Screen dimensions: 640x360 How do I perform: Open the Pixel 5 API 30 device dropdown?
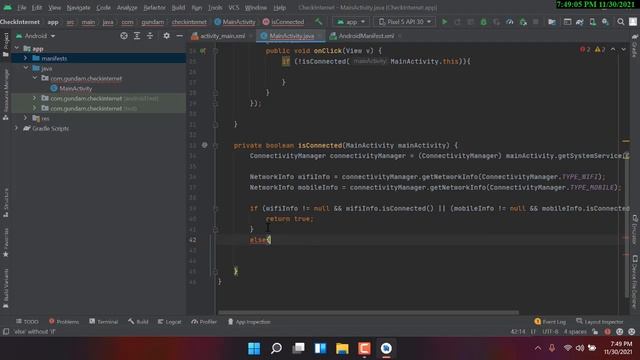pos(405,22)
